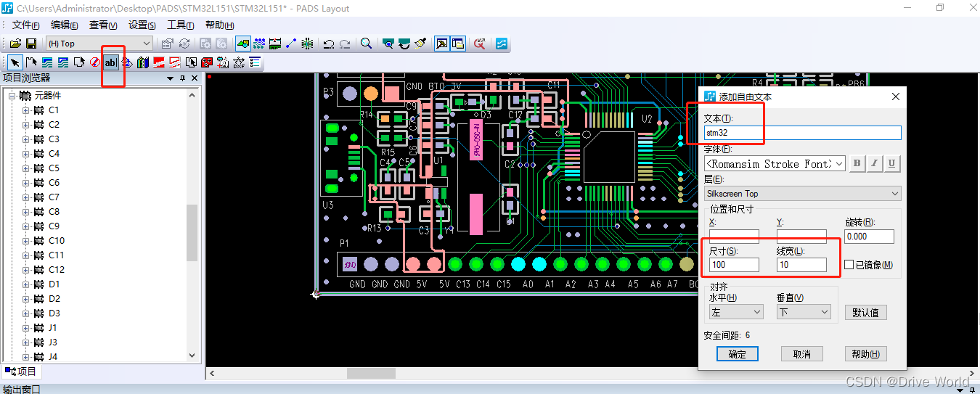Select the Zoom magnifier tool

coord(366,44)
